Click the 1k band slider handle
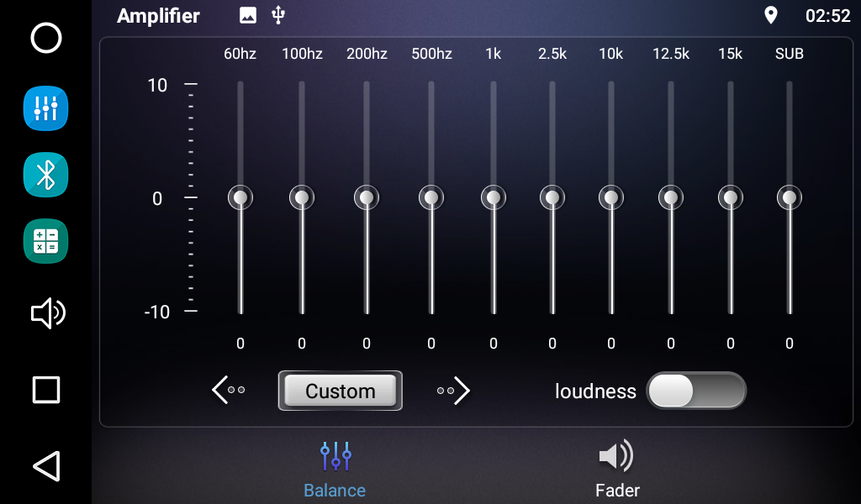The image size is (861, 504). tap(493, 197)
